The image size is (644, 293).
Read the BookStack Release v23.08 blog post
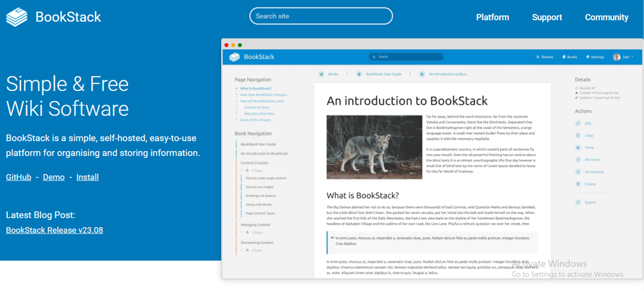click(54, 230)
